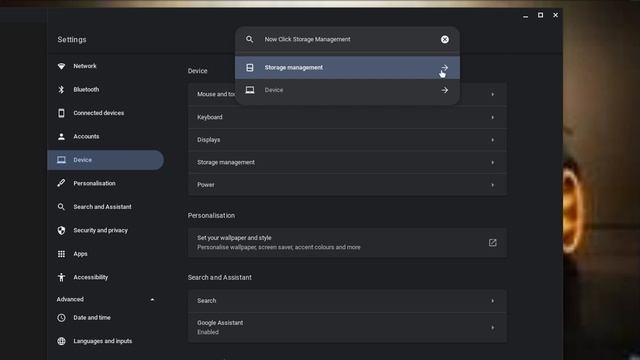Open Storage management search result
Viewport: 640px width, 360px height.
coord(347,67)
